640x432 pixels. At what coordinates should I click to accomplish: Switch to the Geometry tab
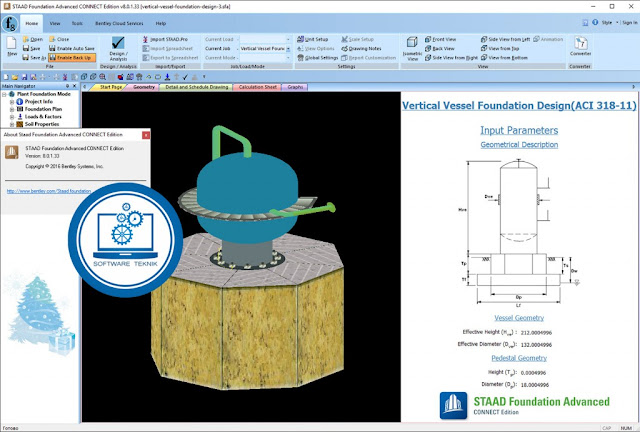[x=144, y=87]
